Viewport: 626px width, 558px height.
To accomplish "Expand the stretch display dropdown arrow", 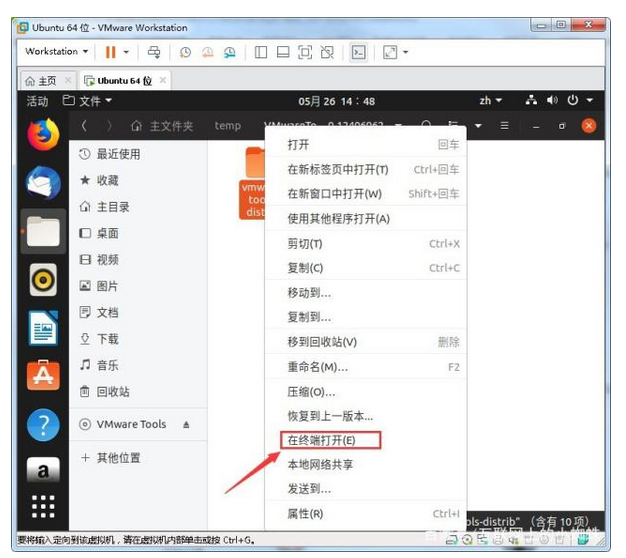I will [x=406, y=52].
